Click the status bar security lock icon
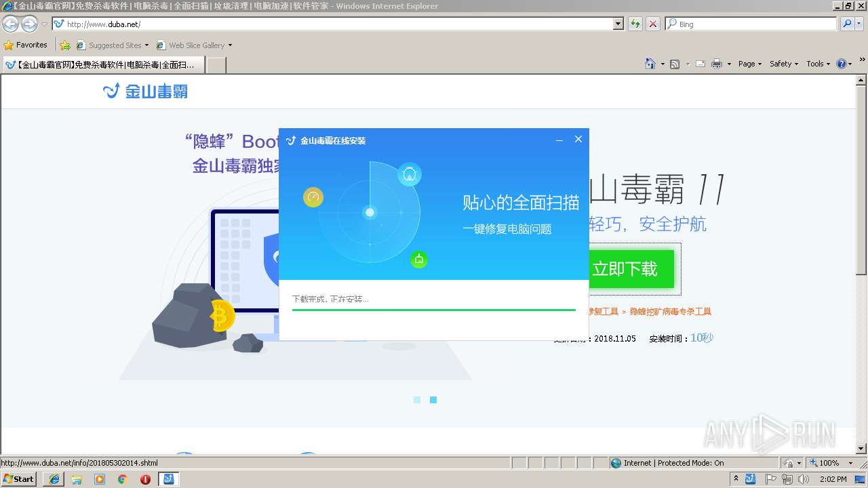The height and width of the screenshot is (488, 868). tap(789, 463)
